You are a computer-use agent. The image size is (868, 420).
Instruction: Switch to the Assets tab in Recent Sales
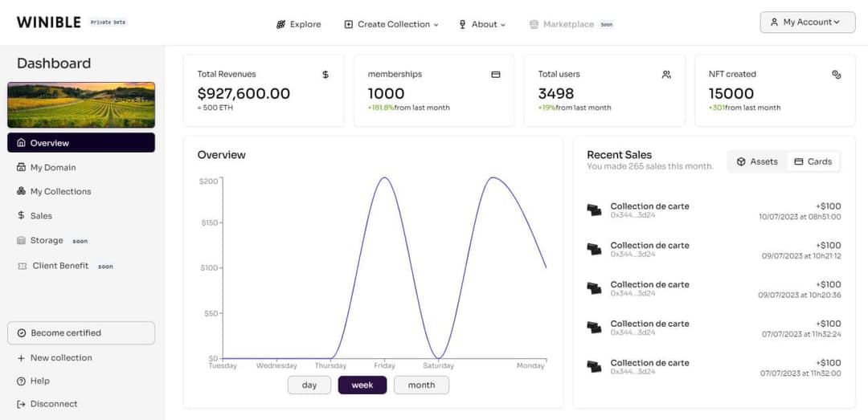click(757, 162)
